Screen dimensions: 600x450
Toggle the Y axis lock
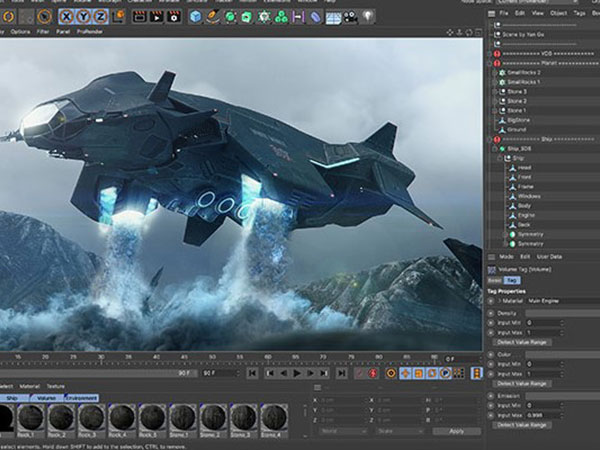coord(84,17)
